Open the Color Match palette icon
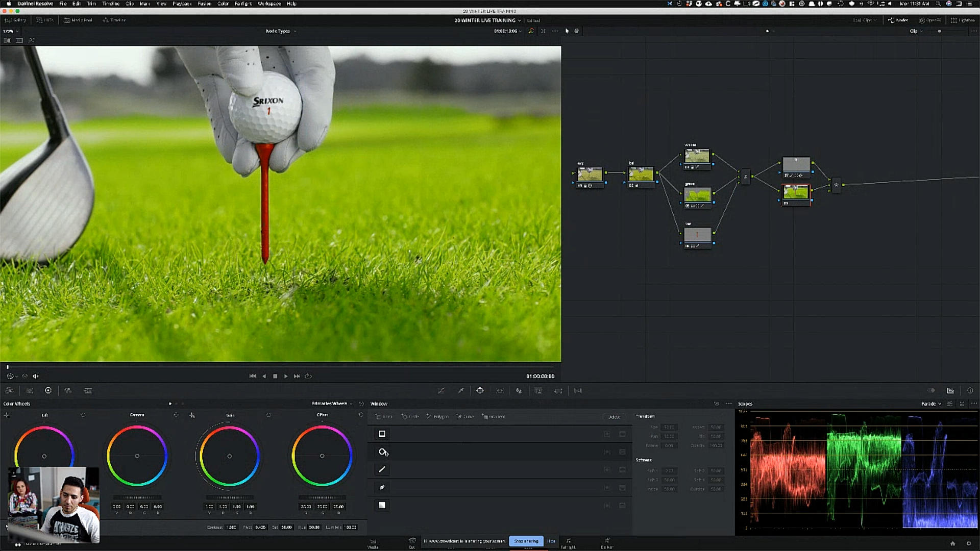This screenshot has width=980, height=551. pos(30,391)
